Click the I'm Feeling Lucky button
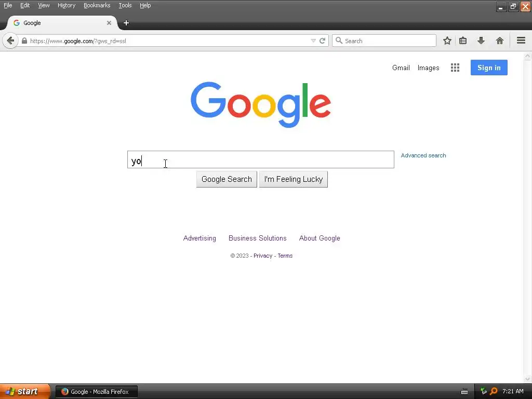The width and height of the screenshot is (532, 399). [293, 179]
